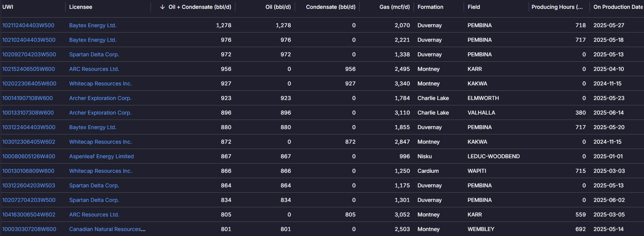Open ARC Resources Ltd. link in 956 row
Screen dimensions: 644x236
click(94, 69)
